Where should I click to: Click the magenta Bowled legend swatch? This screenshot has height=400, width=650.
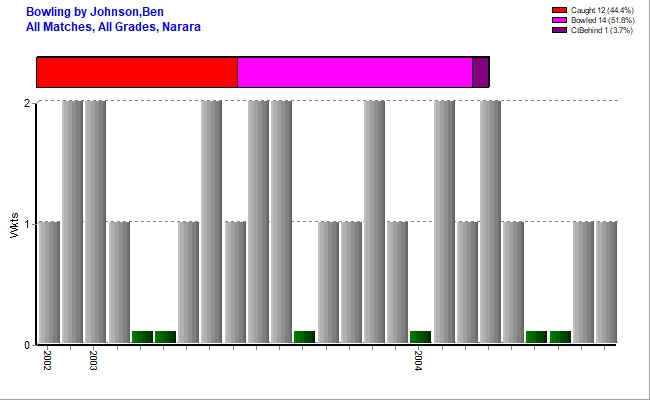559,20
